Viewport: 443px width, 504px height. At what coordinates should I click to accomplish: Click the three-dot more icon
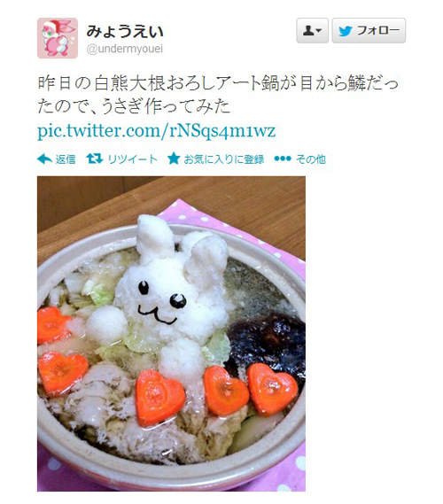(283, 159)
